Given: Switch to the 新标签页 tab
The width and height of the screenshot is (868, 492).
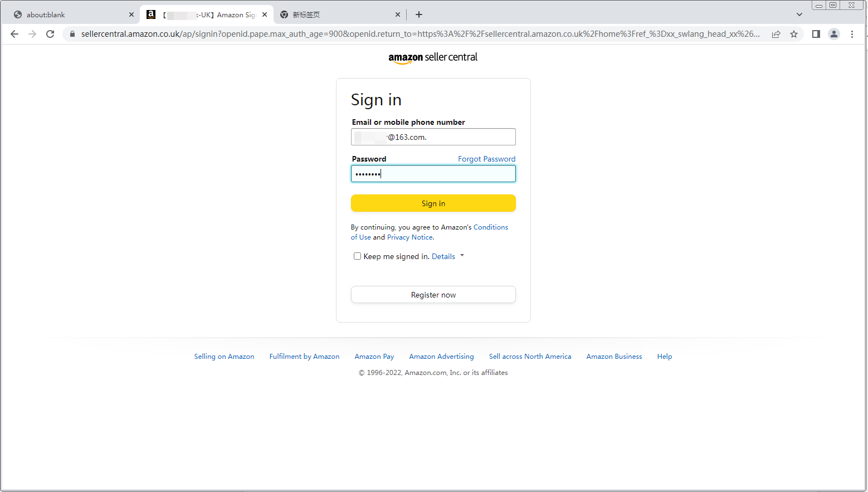Looking at the screenshot, I should (339, 14).
